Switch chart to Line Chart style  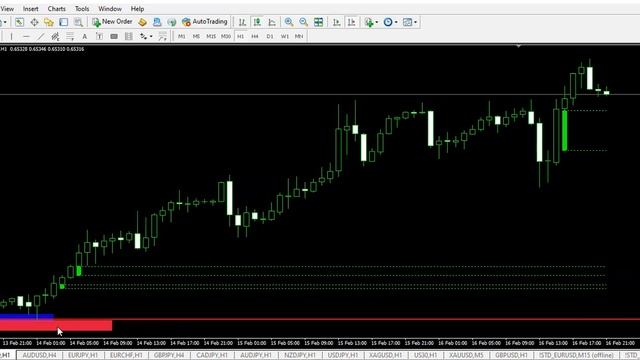point(272,22)
